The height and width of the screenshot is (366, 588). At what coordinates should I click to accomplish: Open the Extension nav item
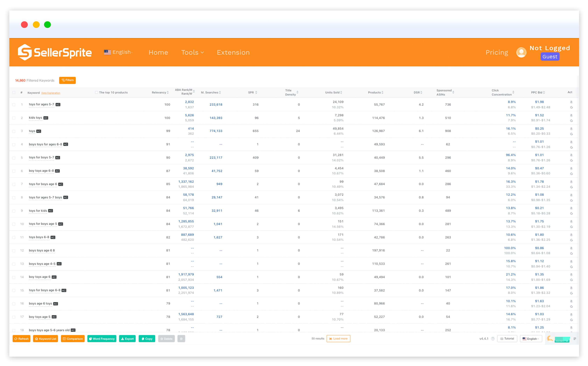(233, 52)
